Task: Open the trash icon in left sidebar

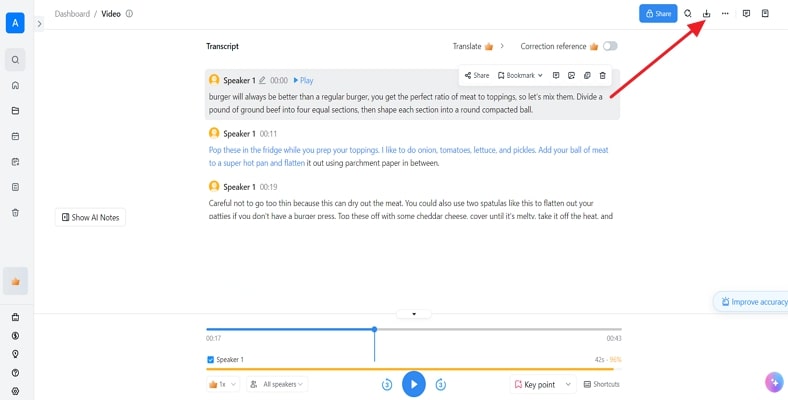Action: [x=15, y=212]
